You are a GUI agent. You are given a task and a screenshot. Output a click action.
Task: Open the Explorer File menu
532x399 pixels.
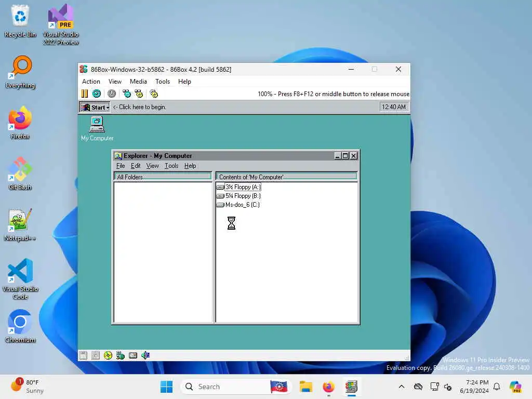(121, 166)
